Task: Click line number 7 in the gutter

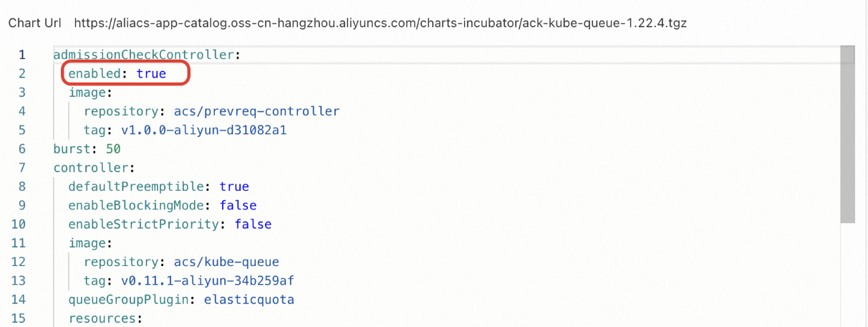Action: (22, 168)
